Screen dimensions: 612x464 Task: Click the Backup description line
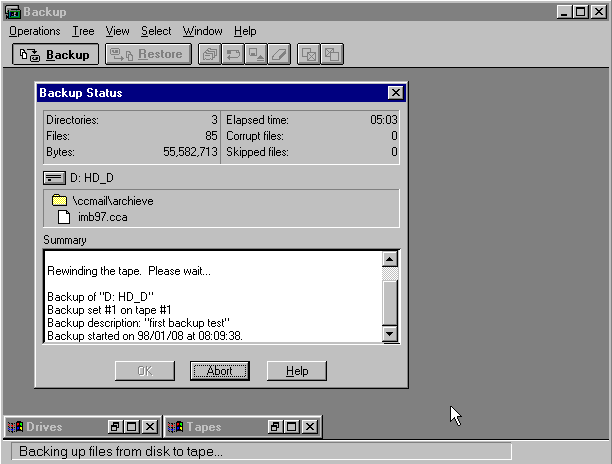[139, 323]
